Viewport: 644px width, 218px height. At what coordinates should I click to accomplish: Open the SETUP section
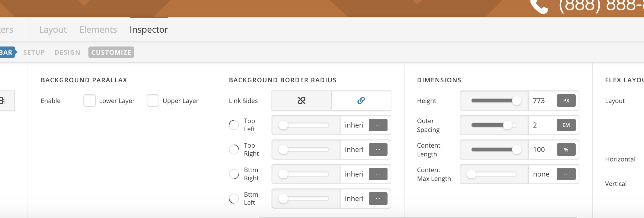34,52
